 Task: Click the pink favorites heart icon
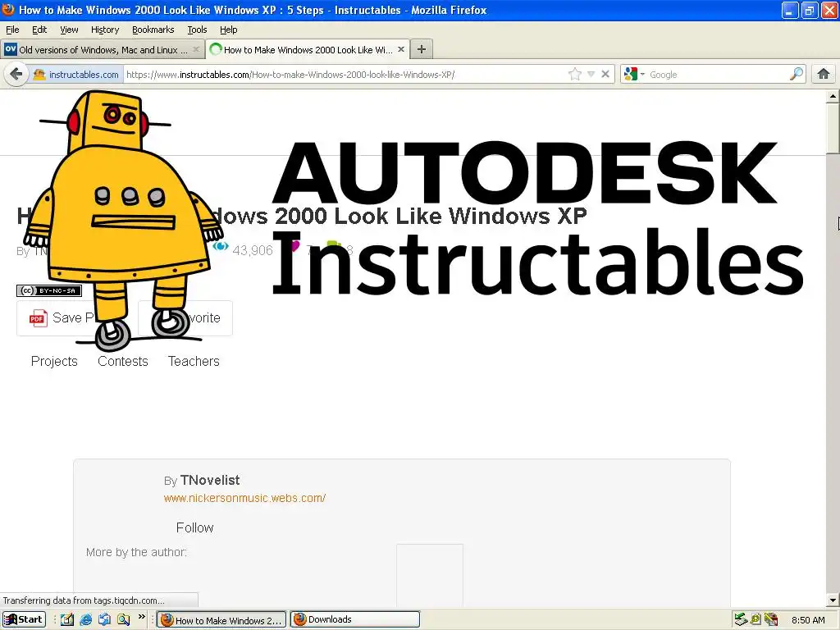[x=294, y=246]
